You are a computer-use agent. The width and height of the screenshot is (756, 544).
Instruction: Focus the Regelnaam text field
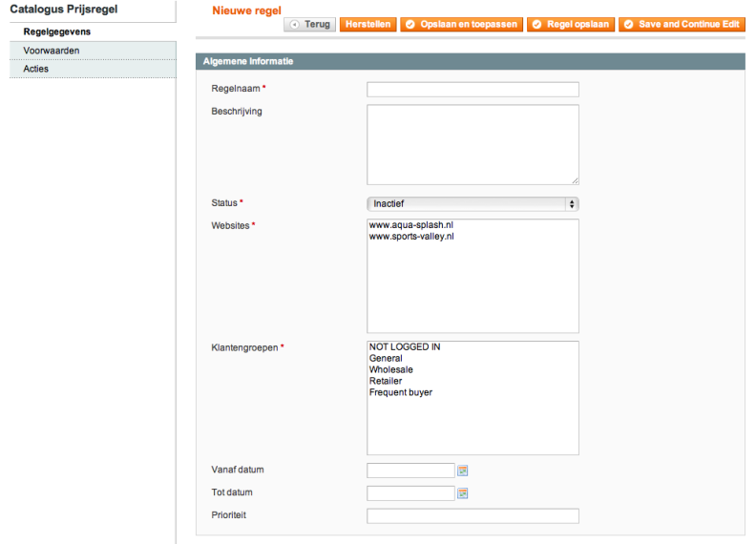click(472, 90)
